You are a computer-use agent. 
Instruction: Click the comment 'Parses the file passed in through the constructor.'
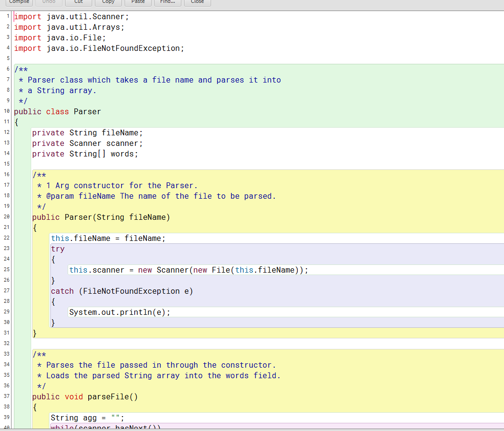[x=161, y=365]
